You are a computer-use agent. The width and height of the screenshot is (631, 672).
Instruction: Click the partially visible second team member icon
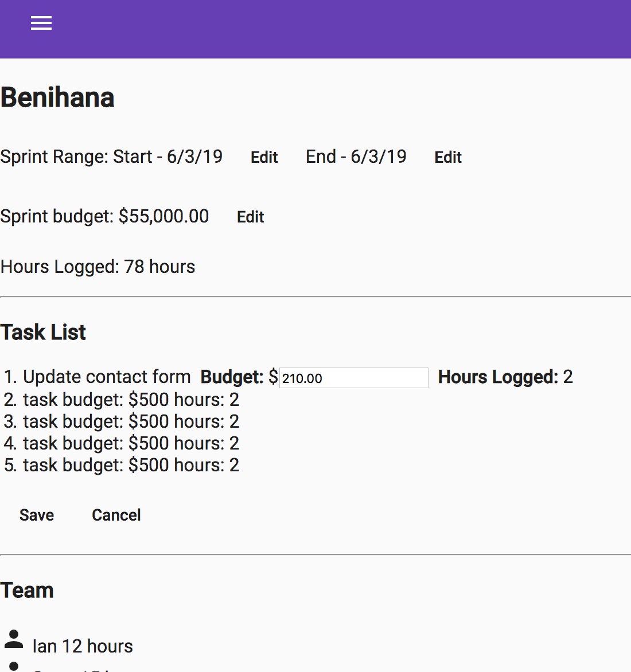[14, 666]
